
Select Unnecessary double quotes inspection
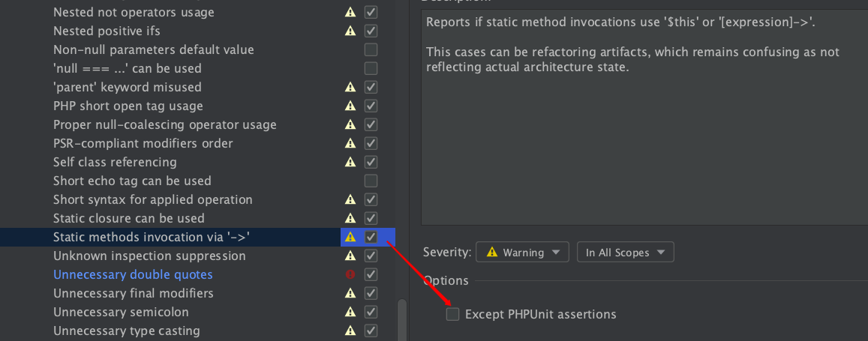point(133,275)
